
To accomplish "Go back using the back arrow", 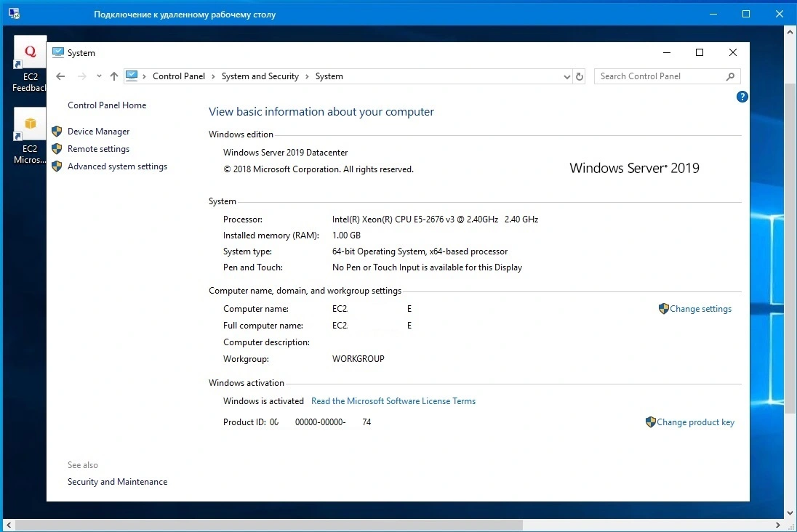I will click(60, 76).
